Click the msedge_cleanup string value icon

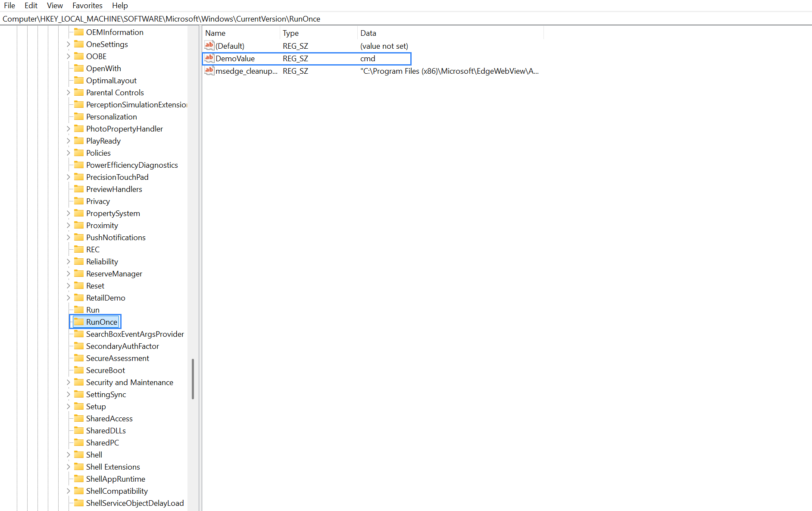click(209, 71)
